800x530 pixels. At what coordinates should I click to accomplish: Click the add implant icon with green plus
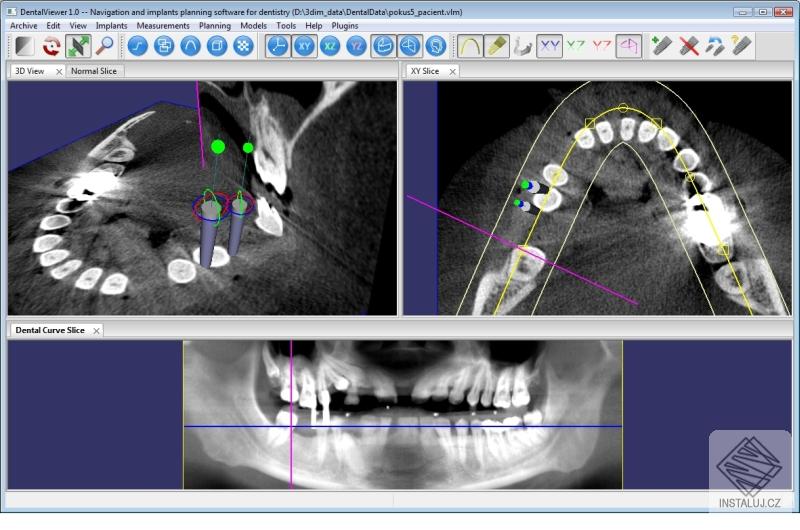[662, 46]
